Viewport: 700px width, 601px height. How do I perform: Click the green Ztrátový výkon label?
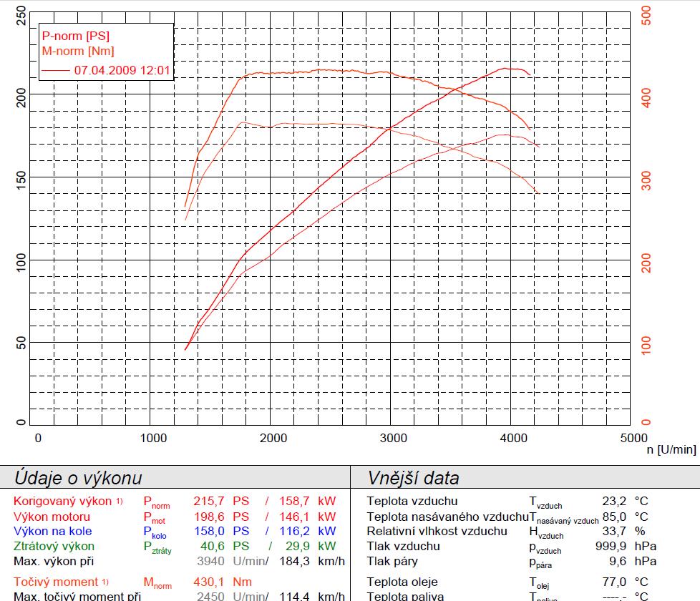tap(54, 547)
